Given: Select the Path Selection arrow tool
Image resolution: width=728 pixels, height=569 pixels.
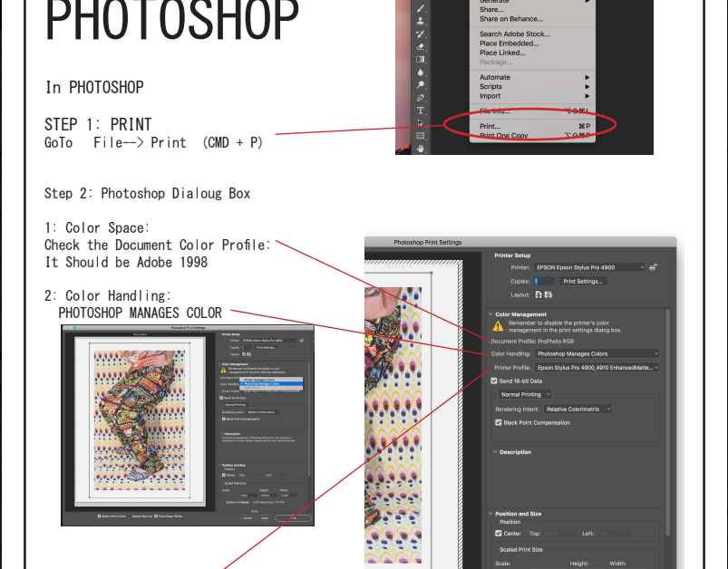Looking at the screenshot, I should [x=421, y=123].
